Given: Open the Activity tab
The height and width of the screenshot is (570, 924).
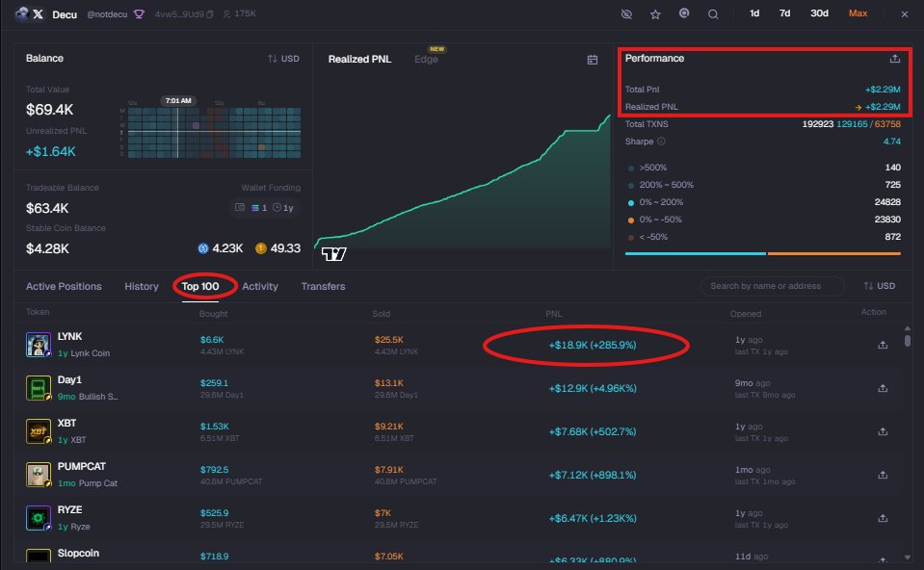Looking at the screenshot, I should click(x=260, y=286).
